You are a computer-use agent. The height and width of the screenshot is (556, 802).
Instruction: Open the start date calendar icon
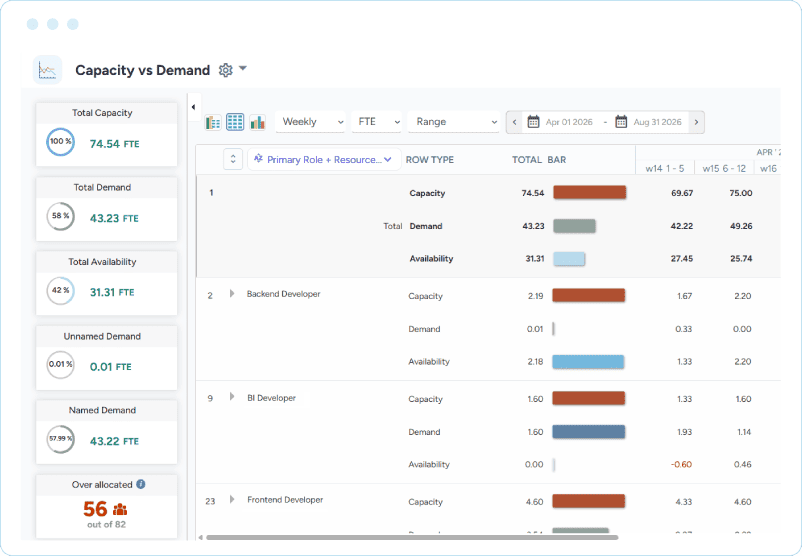point(533,122)
